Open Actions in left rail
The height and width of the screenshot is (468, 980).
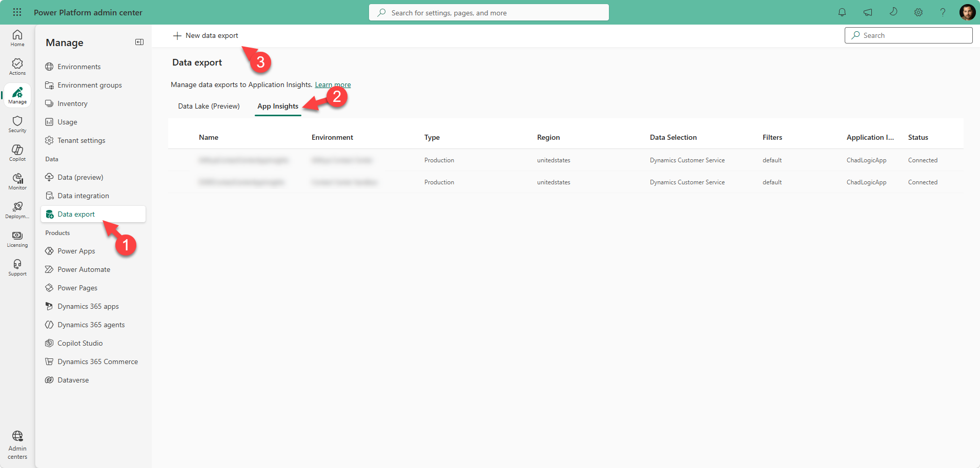click(17, 67)
